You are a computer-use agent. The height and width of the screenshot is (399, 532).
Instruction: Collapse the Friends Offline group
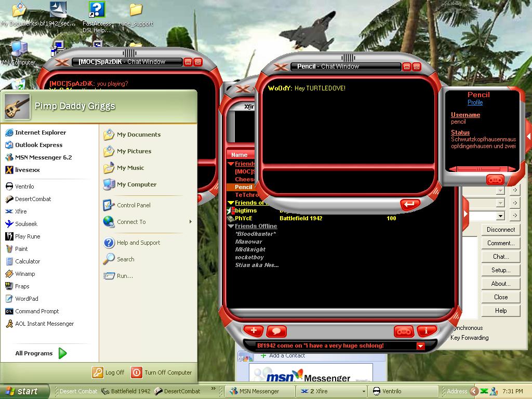(x=231, y=226)
